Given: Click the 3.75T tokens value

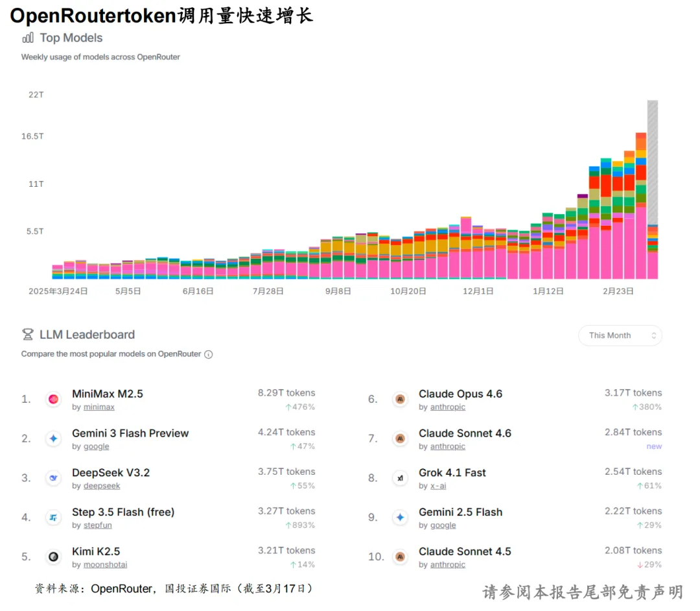Looking at the screenshot, I should click(286, 471).
